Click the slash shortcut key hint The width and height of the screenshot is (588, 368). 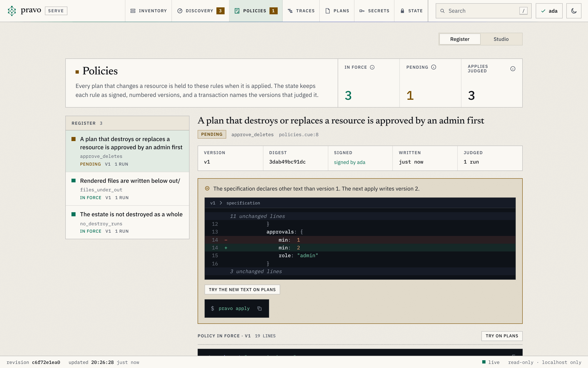[523, 11]
